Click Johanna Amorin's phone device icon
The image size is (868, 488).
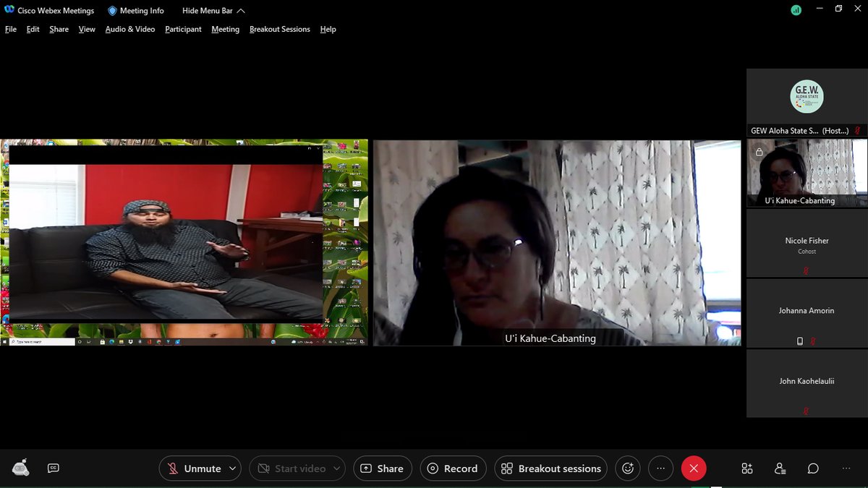(x=800, y=341)
